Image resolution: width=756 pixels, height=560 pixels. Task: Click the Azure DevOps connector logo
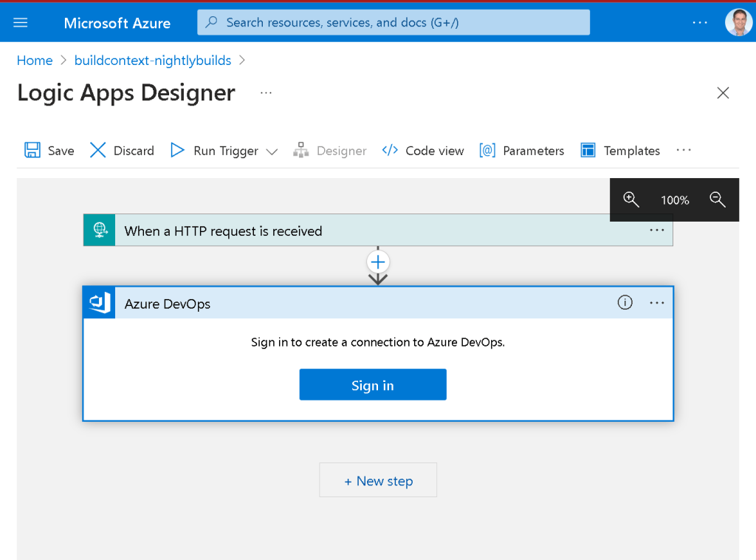click(x=100, y=303)
